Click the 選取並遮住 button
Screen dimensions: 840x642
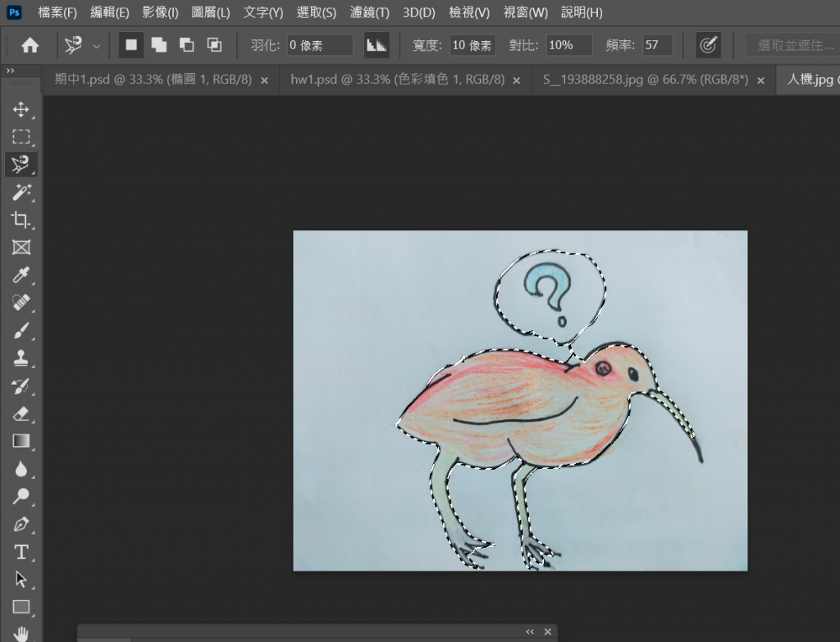(x=794, y=45)
